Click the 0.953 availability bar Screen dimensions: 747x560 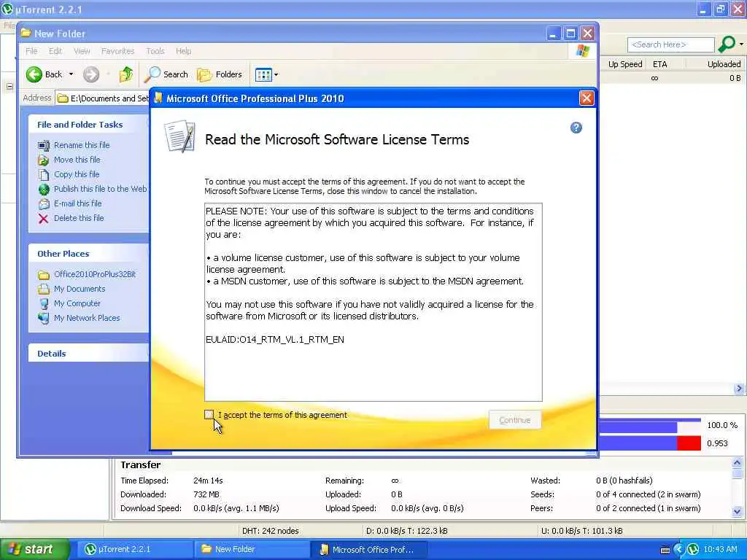pyautogui.click(x=650, y=443)
